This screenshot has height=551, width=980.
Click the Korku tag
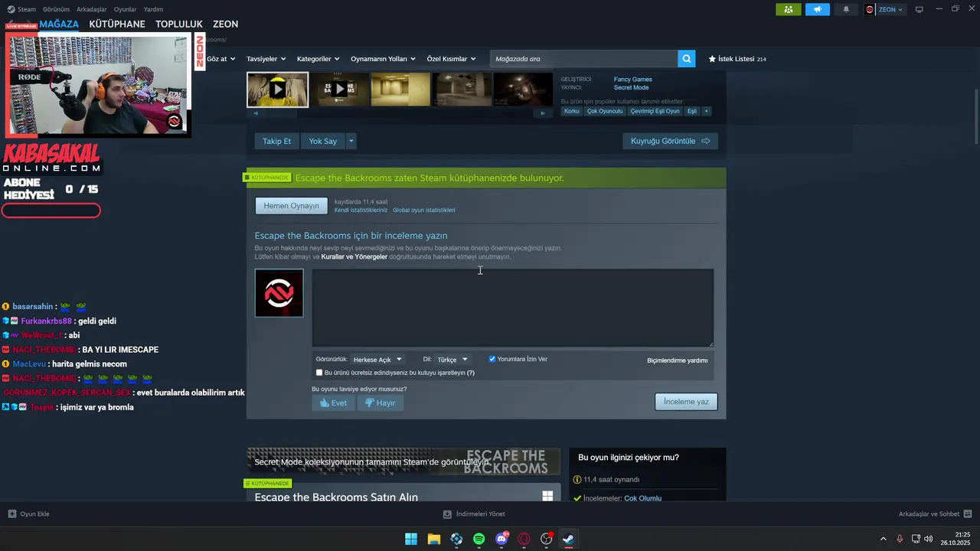572,111
